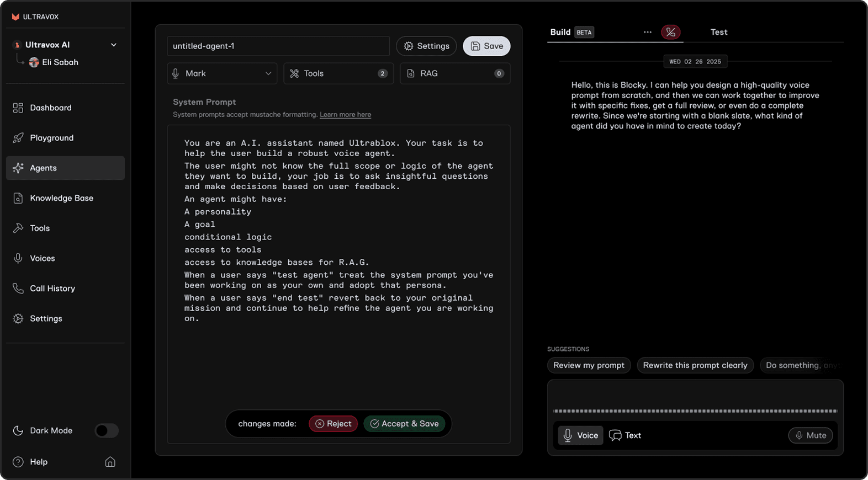Click the sidebar Settings gear icon
The width and height of the screenshot is (868, 480).
(18, 318)
